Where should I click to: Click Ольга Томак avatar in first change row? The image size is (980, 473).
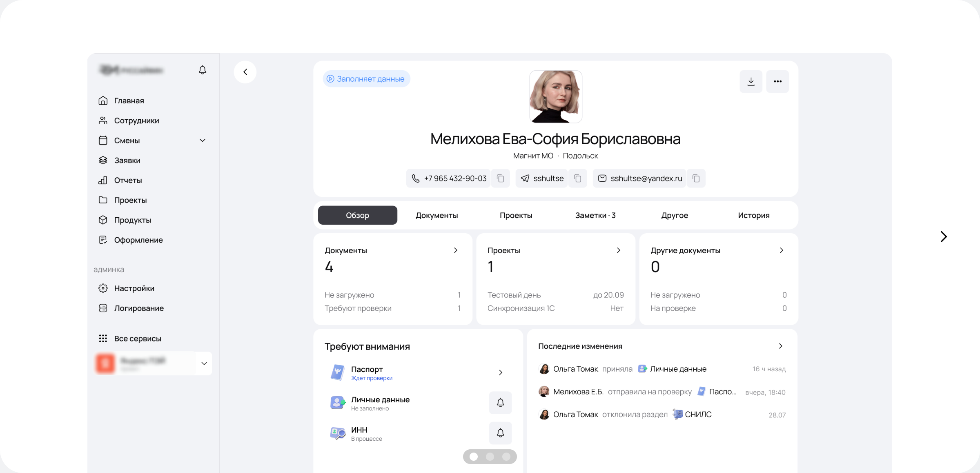544,369
